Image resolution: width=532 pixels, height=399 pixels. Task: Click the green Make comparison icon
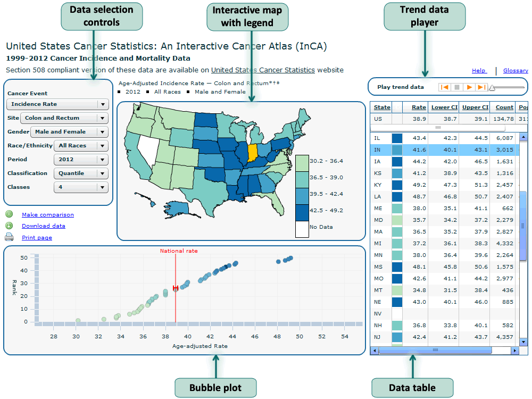tap(9, 214)
